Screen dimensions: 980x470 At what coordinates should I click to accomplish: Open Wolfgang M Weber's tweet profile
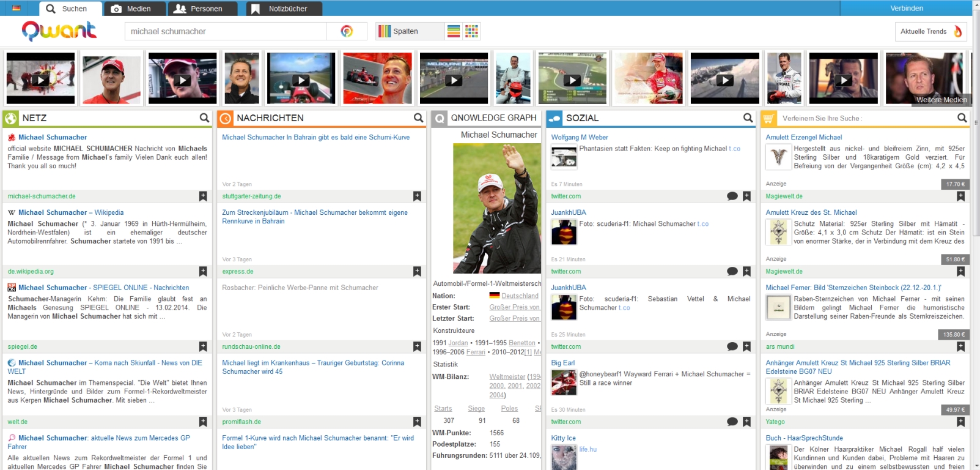[580, 137]
